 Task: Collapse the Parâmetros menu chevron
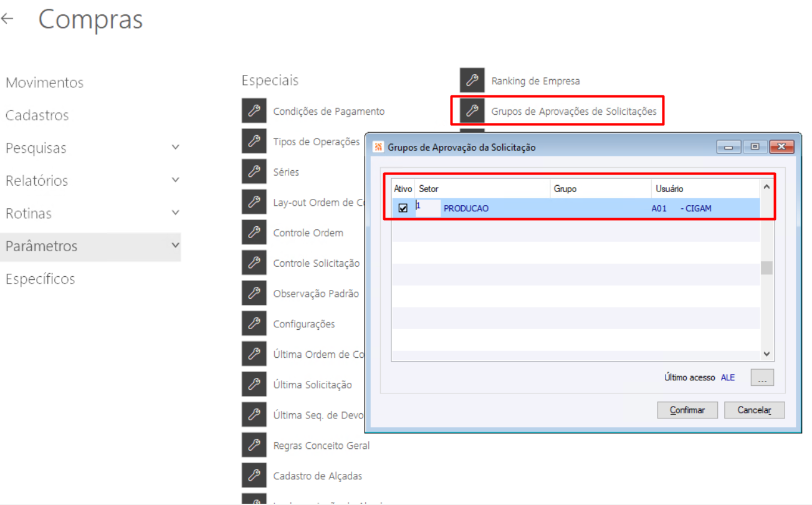point(176,246)
